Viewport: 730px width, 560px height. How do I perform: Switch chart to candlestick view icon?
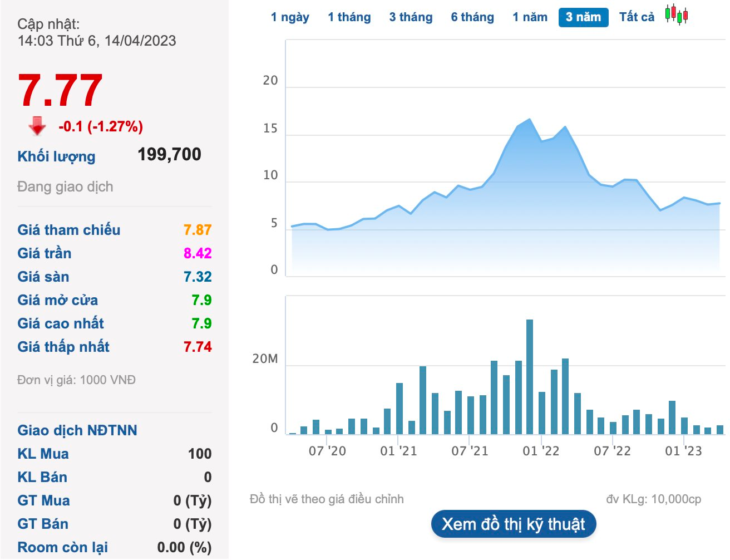click(x=677, y=14)
